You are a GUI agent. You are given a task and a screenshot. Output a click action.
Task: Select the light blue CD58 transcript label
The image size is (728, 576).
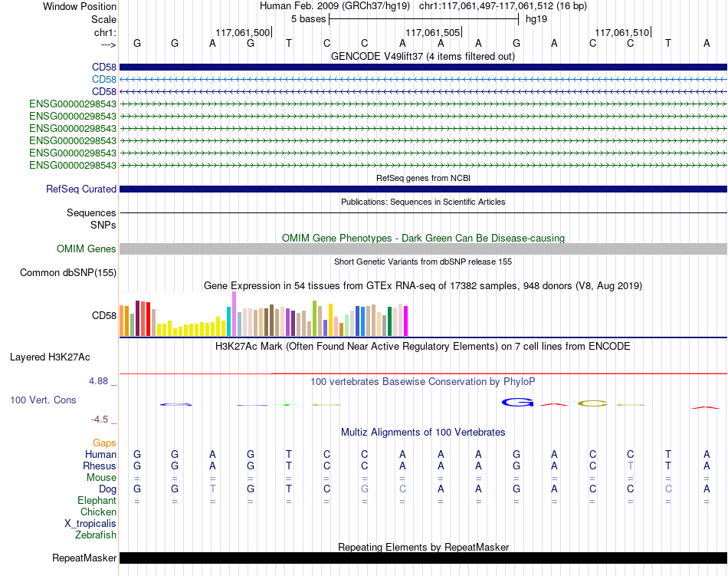[104, 80]
